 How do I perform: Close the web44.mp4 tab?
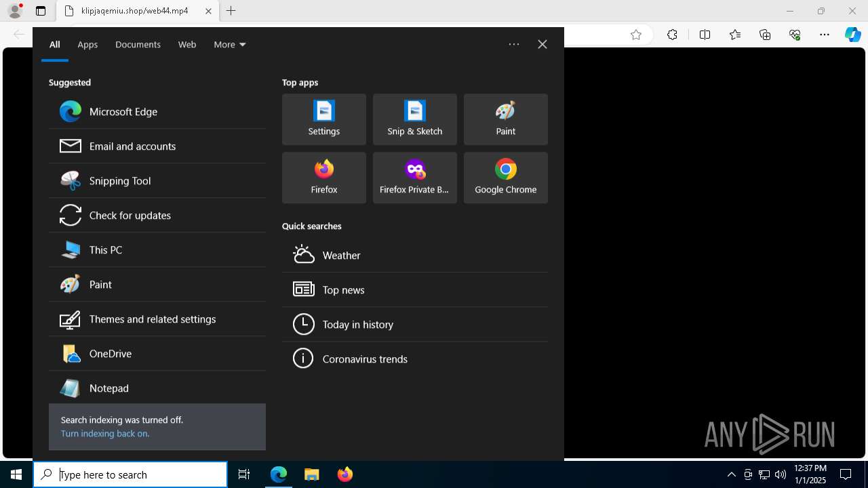click(208, 11)
